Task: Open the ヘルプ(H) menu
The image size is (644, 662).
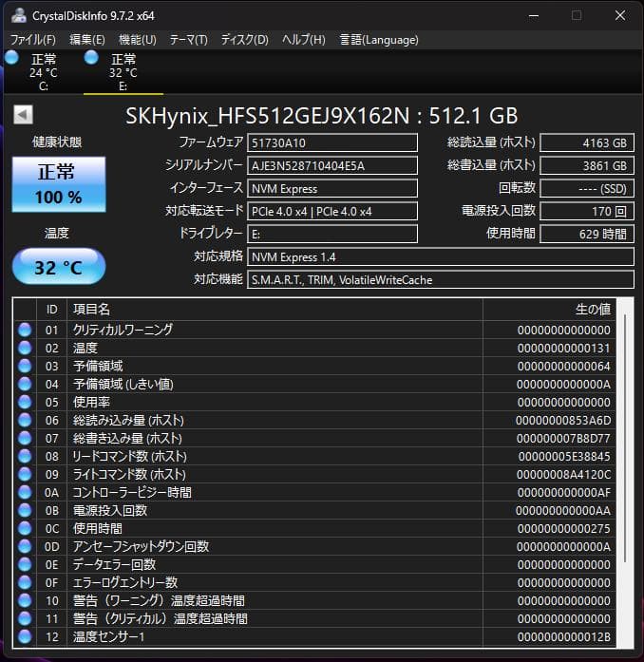Action: pos(304,40)
